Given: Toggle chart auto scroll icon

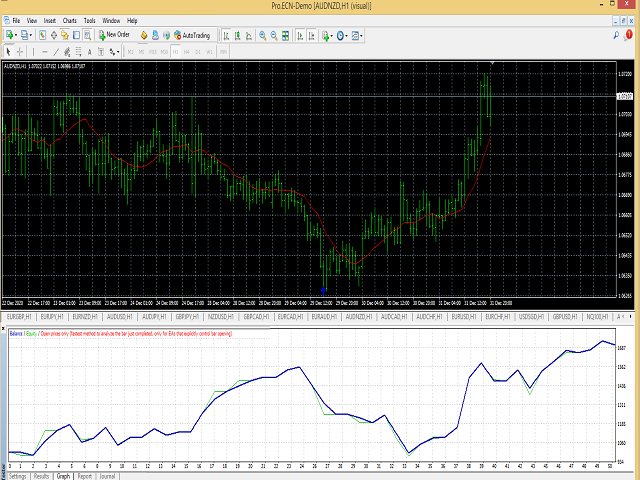Looking at the screenshot, I should [x=300, y=36].
